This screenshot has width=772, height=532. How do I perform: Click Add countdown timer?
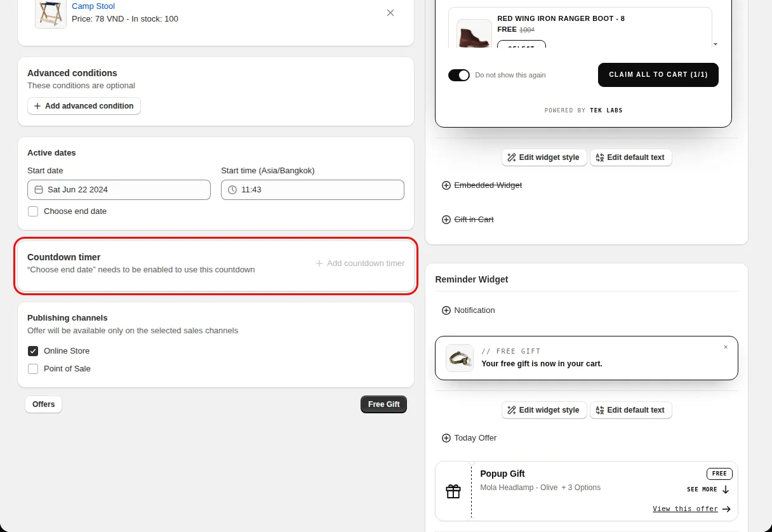[x=360, y=263]
